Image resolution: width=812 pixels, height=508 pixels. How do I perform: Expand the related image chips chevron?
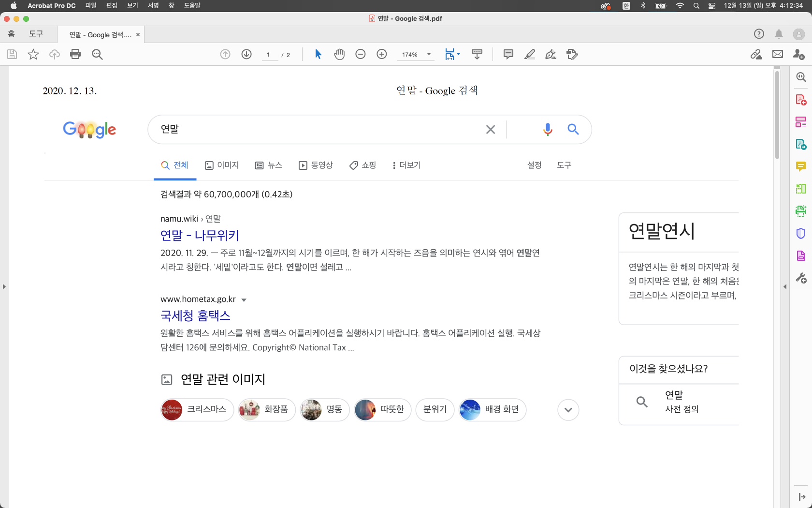(568, 410)
